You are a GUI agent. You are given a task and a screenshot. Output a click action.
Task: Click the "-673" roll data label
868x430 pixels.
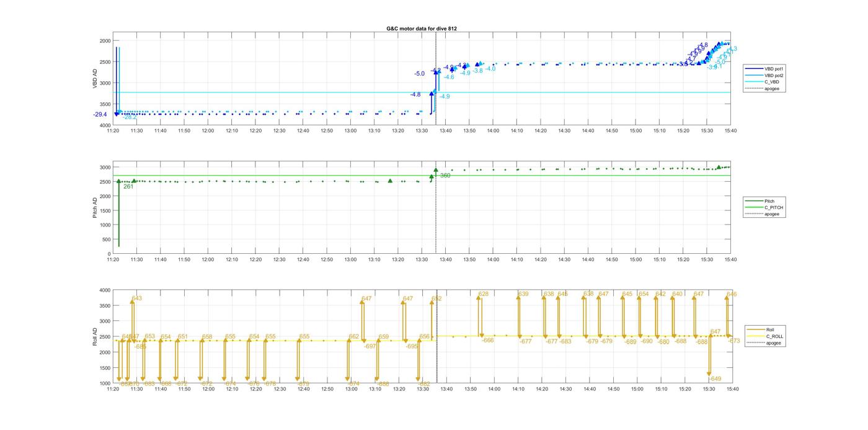[x=734, y=341]
